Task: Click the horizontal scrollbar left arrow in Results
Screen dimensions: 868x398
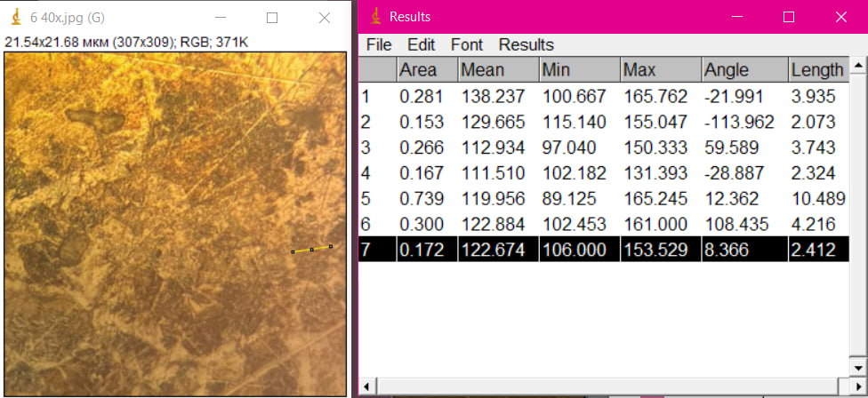Action: coord(367,386)
